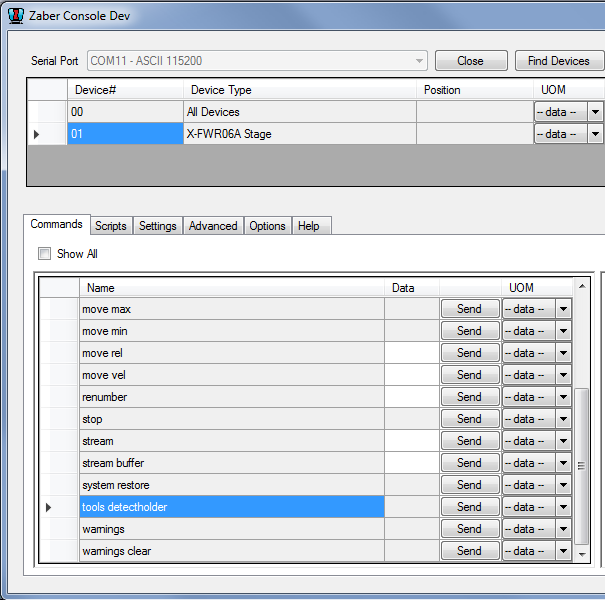Click the Find Devices button
This screenshot has width=605, height=600.
click(x=559, y=61)
